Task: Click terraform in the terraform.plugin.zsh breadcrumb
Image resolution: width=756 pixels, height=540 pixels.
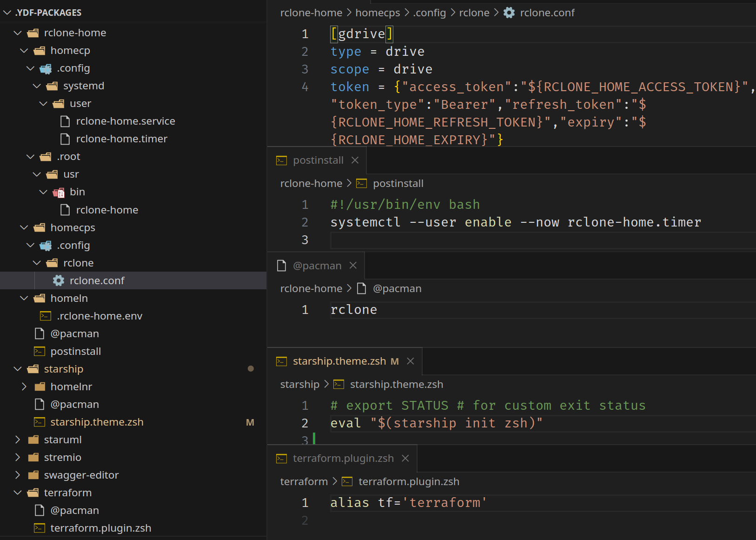Action: click(304, 481)
